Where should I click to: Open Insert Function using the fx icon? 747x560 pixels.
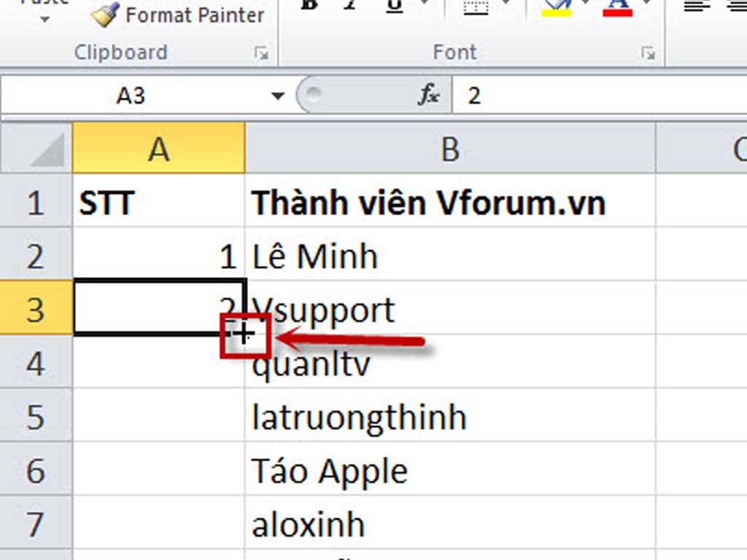coord(430,95)
